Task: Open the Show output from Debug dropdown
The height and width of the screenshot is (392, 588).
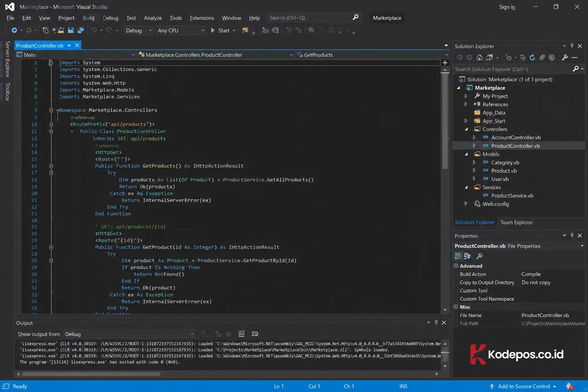Action: (x=129, y=334)
